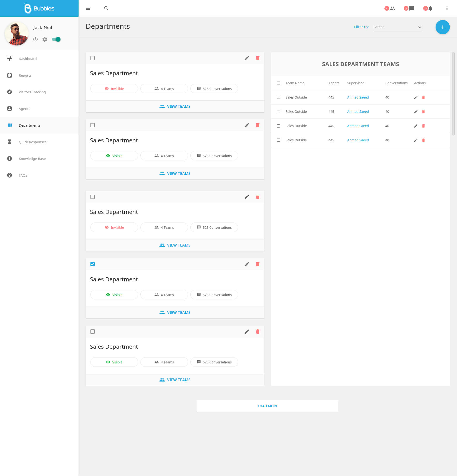
Task: Click the blue plus add department button
Action: [442, 27]
